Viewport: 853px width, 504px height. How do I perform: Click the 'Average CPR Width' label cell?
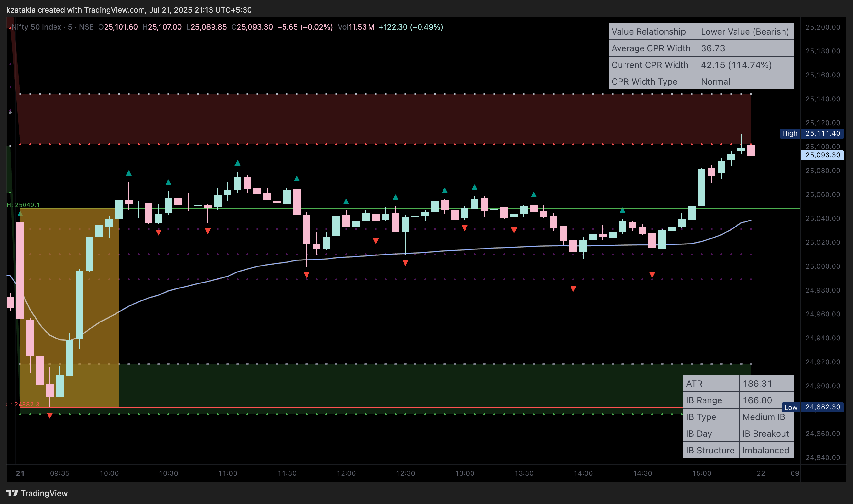653,48
